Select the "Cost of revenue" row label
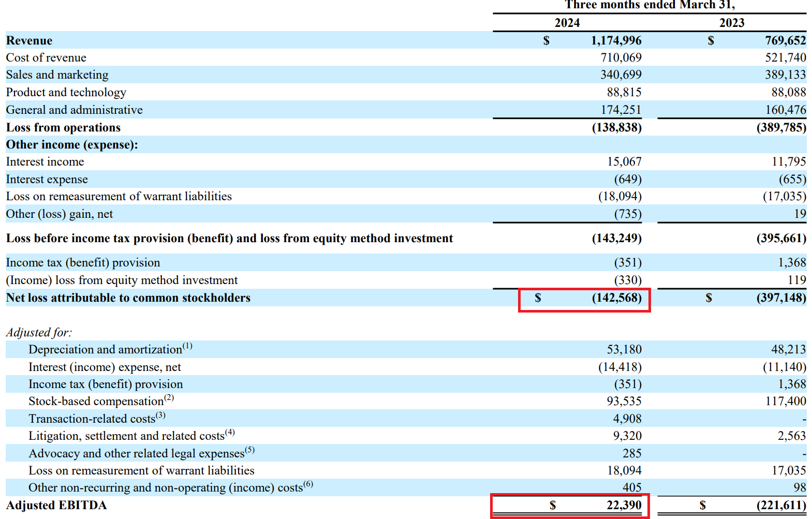The image size is (812, 519). (x=46, y=57)
